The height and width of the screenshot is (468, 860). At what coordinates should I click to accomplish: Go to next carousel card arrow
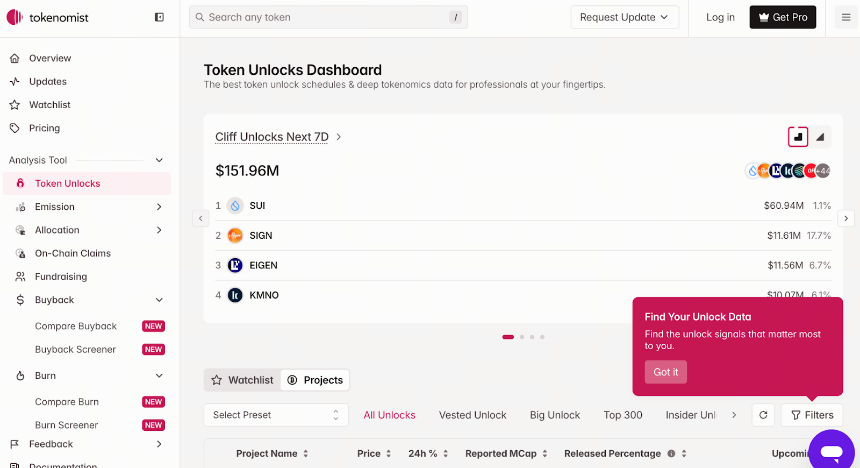(x=846, y=218)
